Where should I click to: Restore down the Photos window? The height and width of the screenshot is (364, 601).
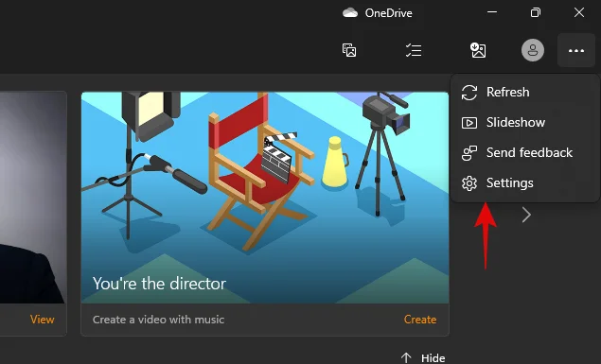coord(536,12)
